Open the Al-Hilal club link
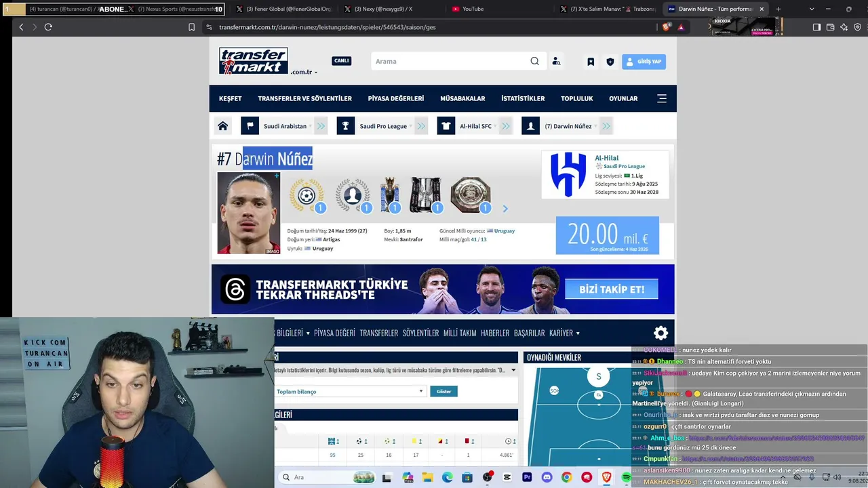This screenshot has height=488, width=868. (x=607, y=158)
